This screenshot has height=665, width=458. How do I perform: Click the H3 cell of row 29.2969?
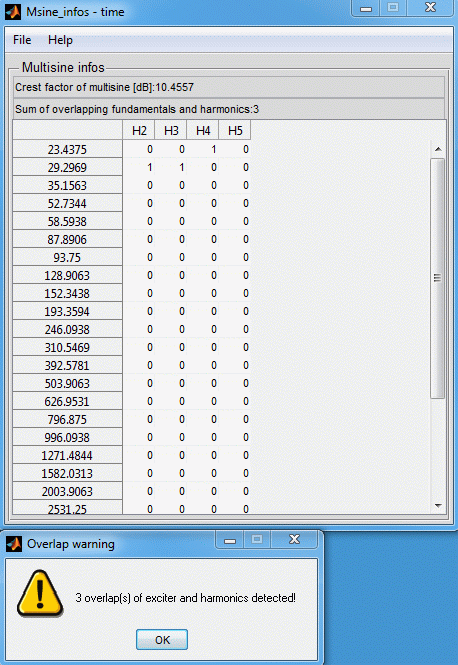tap(170, 167)
